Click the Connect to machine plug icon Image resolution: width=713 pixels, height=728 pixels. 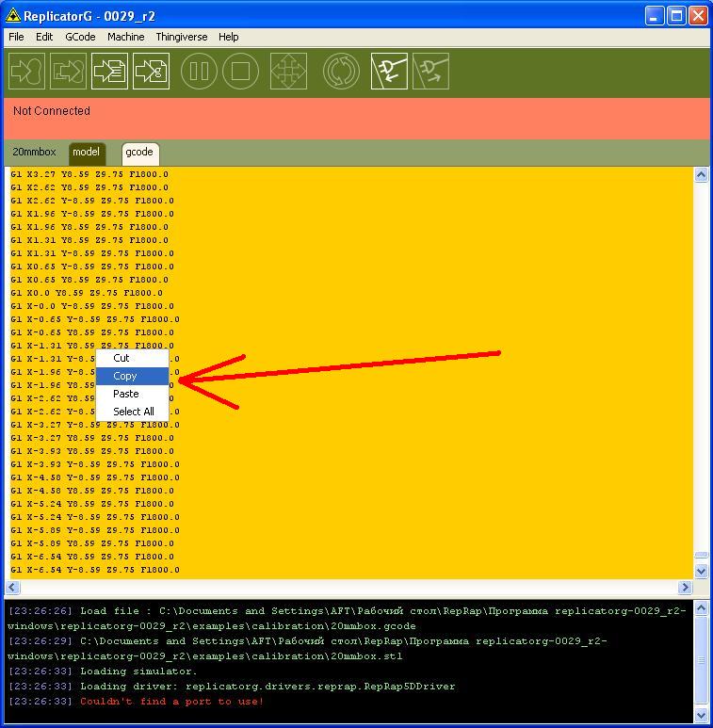pyautogui.click(x=389, y=71)
